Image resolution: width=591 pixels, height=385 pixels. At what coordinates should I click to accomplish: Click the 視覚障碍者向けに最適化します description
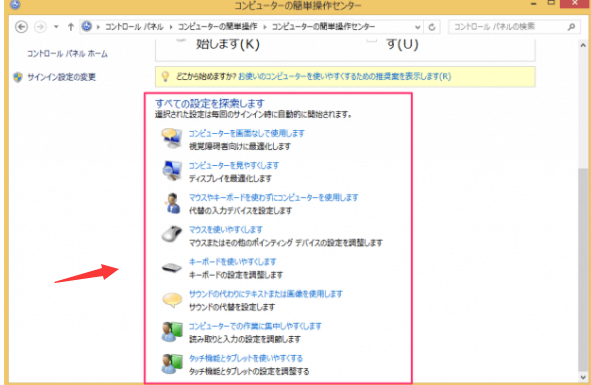coord(240,146)
